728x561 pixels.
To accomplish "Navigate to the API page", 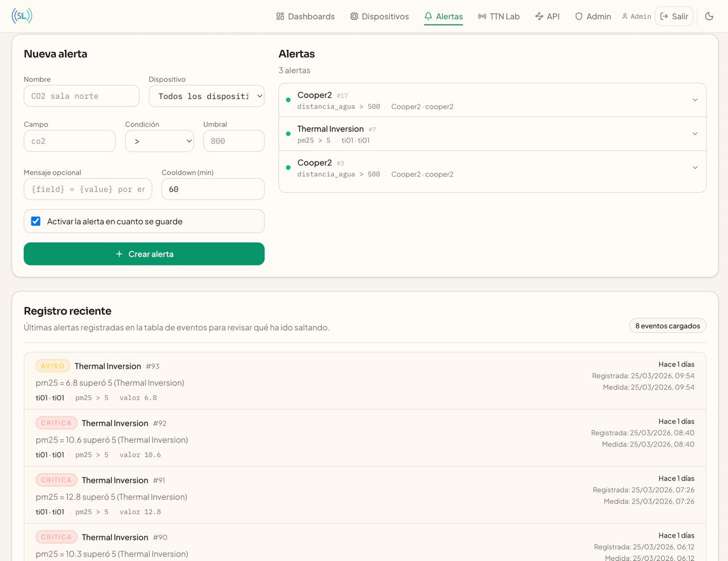I will [x=547, y=16].
